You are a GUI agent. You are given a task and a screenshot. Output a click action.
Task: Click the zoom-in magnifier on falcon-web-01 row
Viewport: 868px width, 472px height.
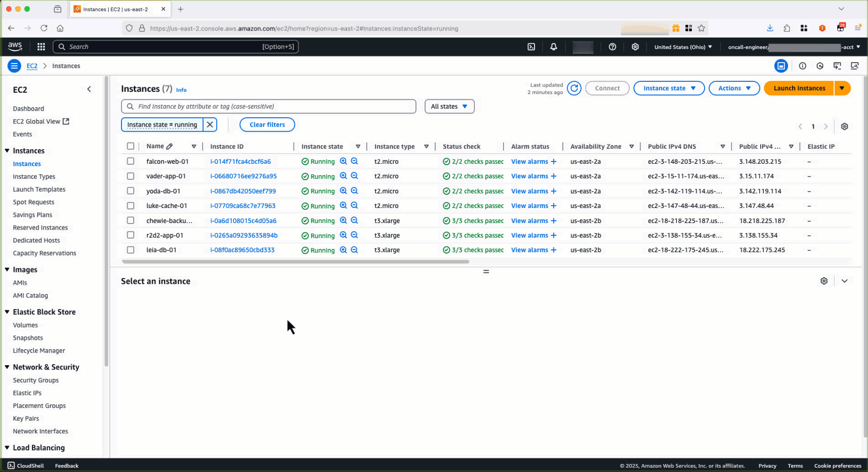[343, 161]
